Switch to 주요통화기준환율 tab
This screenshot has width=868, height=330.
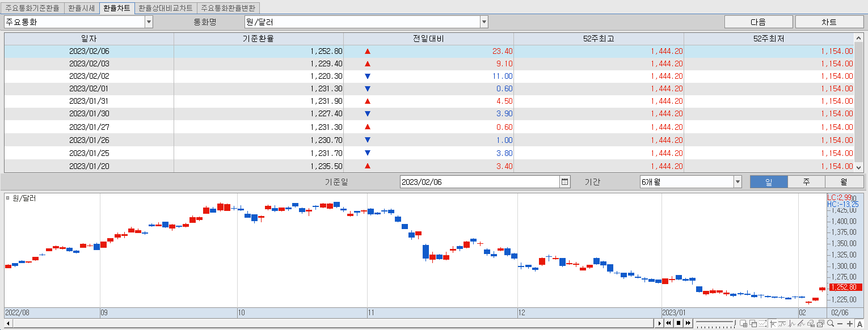pos(32,9)
